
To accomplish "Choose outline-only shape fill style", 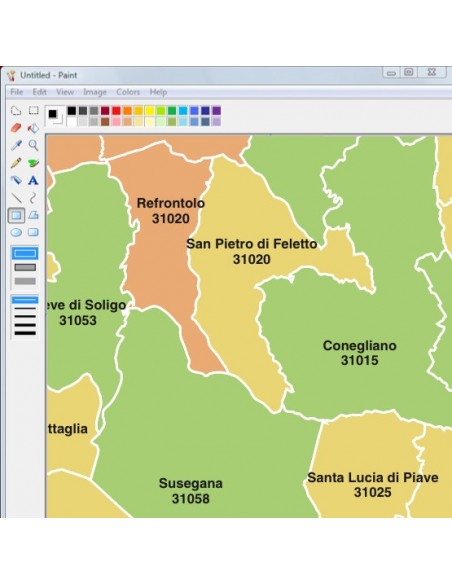I will pyautogui.click(x=25, y=254).
